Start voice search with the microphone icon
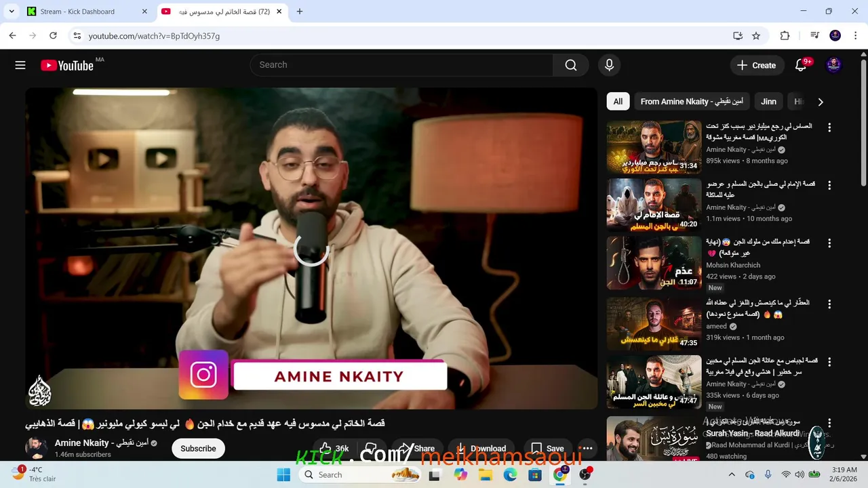 (x=609, y=65)
